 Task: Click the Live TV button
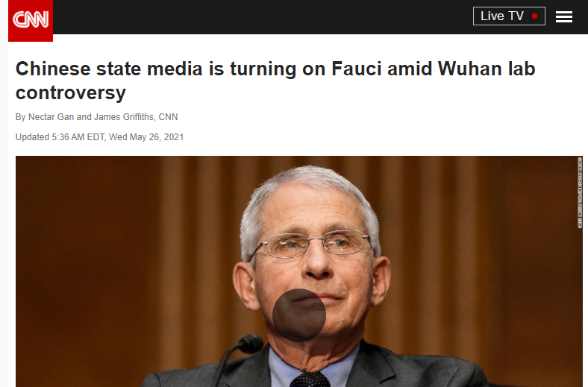509,16
